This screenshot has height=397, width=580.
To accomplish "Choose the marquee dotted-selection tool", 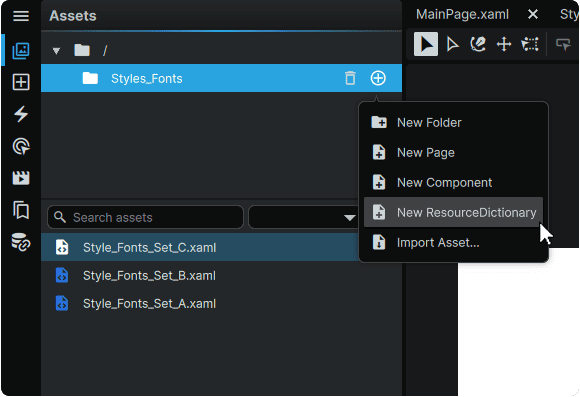I will pos(530,44).
